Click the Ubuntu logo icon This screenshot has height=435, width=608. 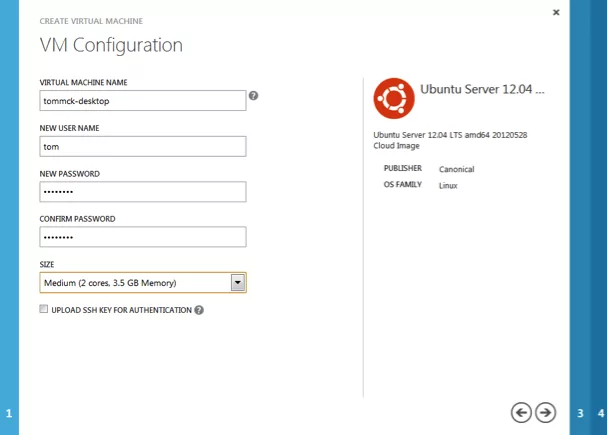[394, 98]
